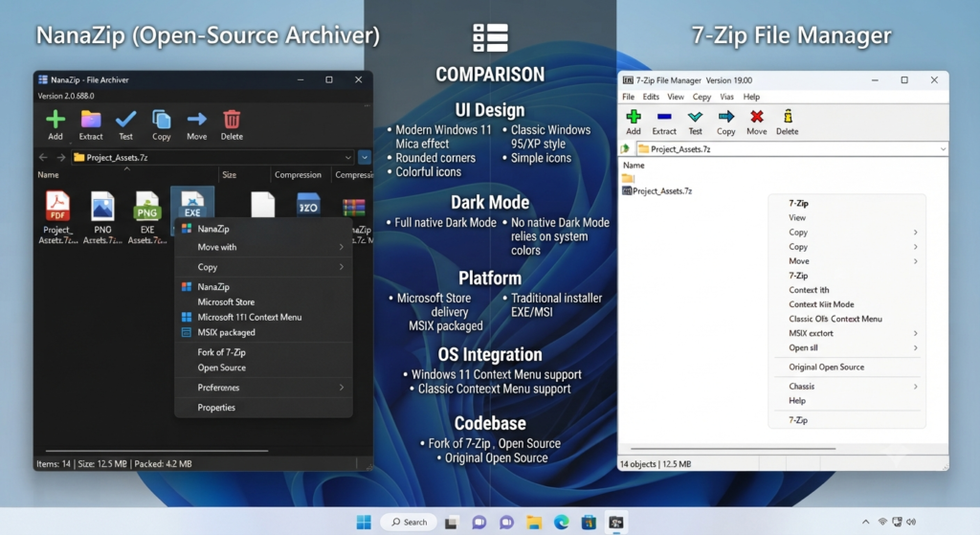The height and width of the screenshot is (535, 980).
Task: Click the red Move X icon in 7-Zip
Action: coord(757,116)
